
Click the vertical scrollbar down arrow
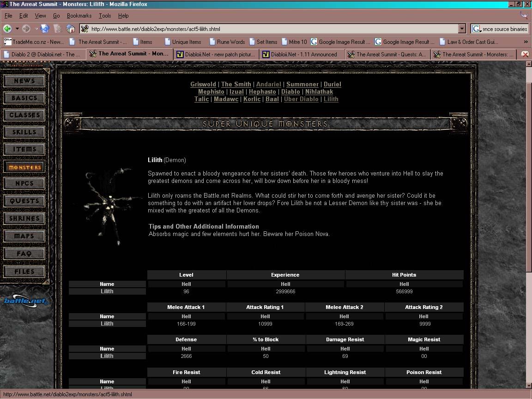[529, 386]
